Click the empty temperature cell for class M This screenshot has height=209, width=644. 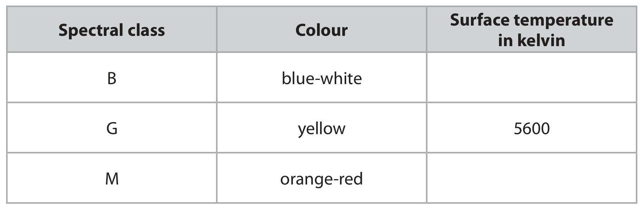click(531, 178)
